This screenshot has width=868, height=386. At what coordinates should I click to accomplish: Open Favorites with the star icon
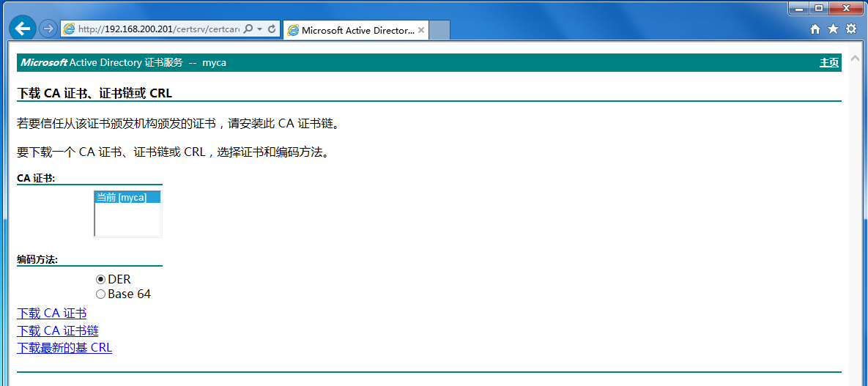click(833, 29)
